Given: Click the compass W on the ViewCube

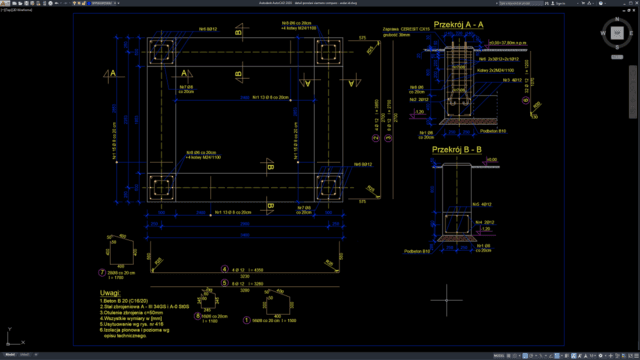Looking at the screenshot, I should pyautogui.click(x=603, y=33).
